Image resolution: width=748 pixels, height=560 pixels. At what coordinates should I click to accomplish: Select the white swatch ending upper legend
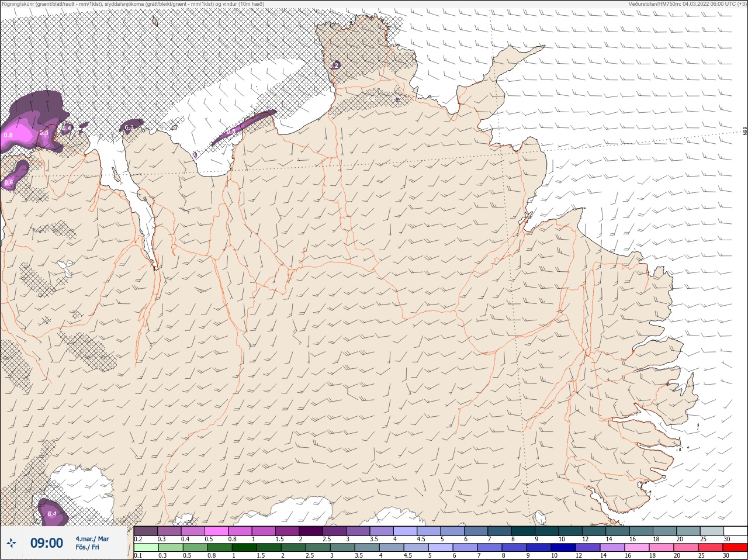coord(735,530)
